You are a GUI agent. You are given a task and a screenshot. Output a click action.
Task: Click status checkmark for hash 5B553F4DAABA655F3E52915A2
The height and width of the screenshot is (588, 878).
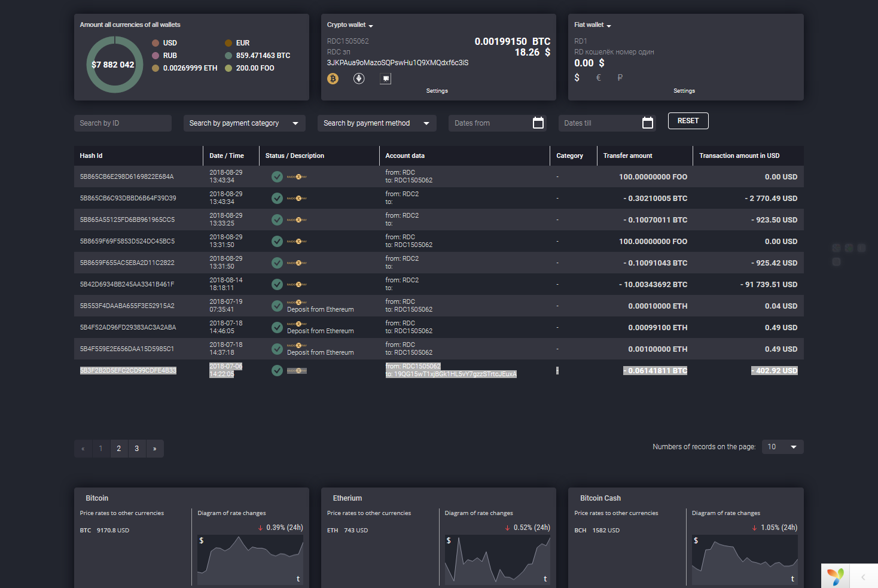click(x=277, y=306)
